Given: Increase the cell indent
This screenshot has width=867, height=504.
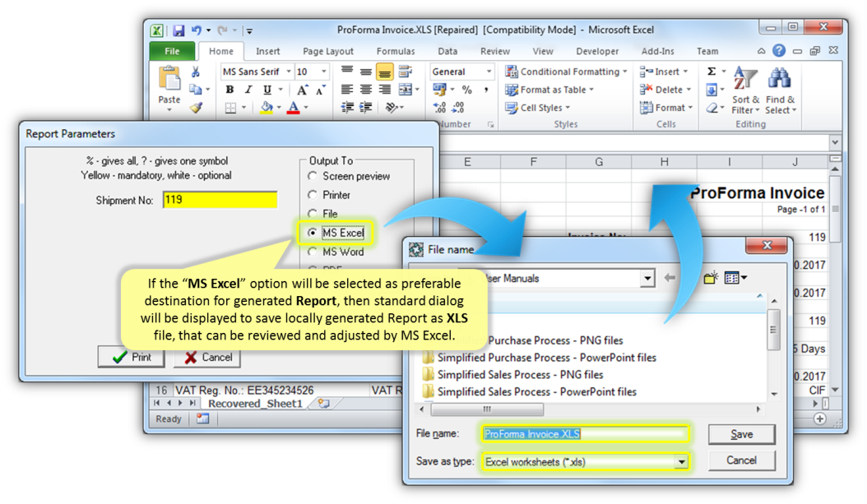Looking at the screenshot, I should pyautogui.click(x=365, y=108).
